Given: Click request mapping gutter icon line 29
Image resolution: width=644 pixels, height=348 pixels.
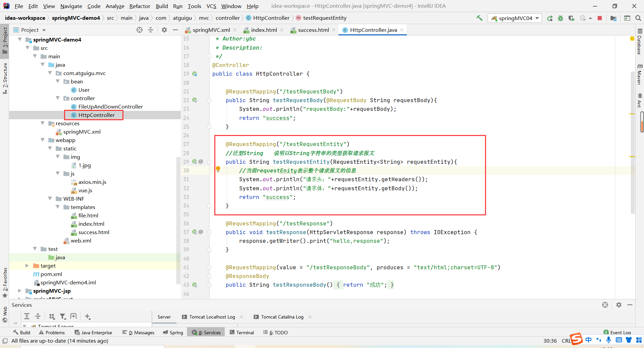Looking at the screenshot, I should point(195,162).
